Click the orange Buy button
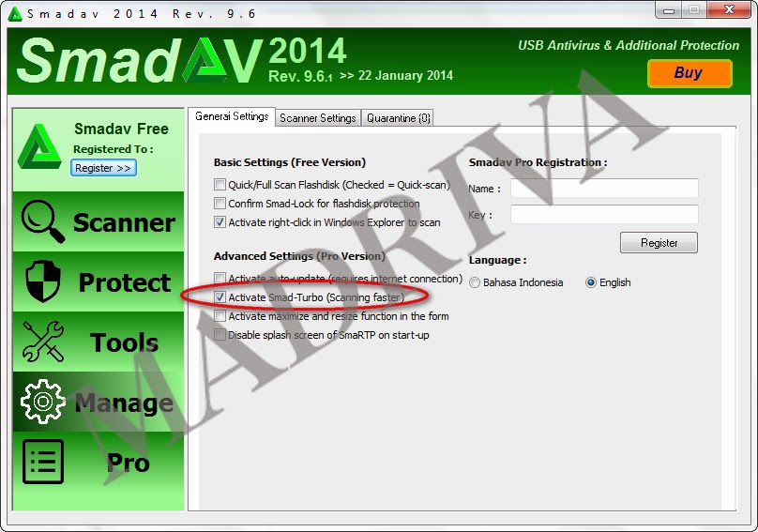 pos(690,73)
